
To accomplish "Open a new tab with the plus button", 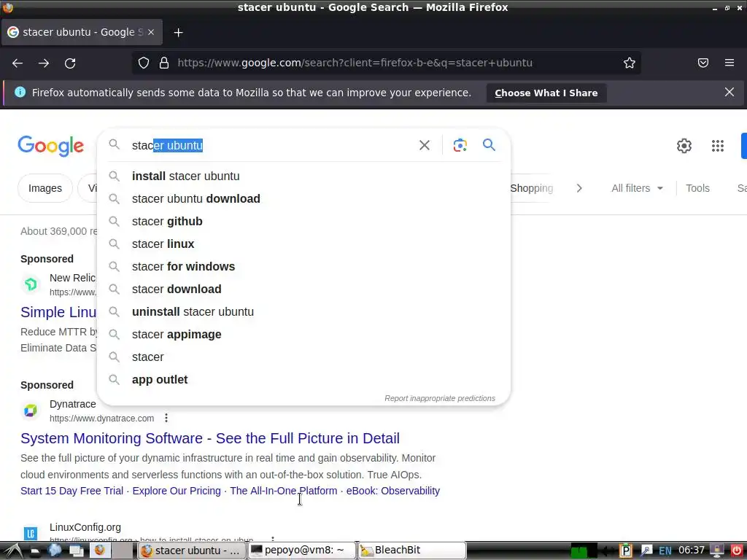I will pos(178,32).
